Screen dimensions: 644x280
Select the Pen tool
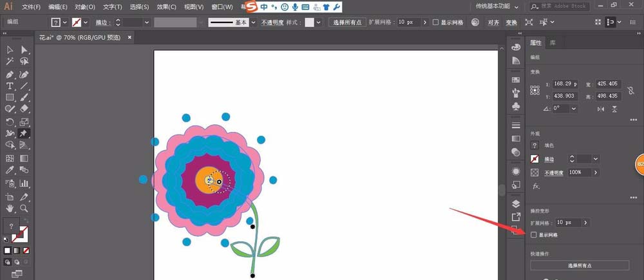point(10,75)
